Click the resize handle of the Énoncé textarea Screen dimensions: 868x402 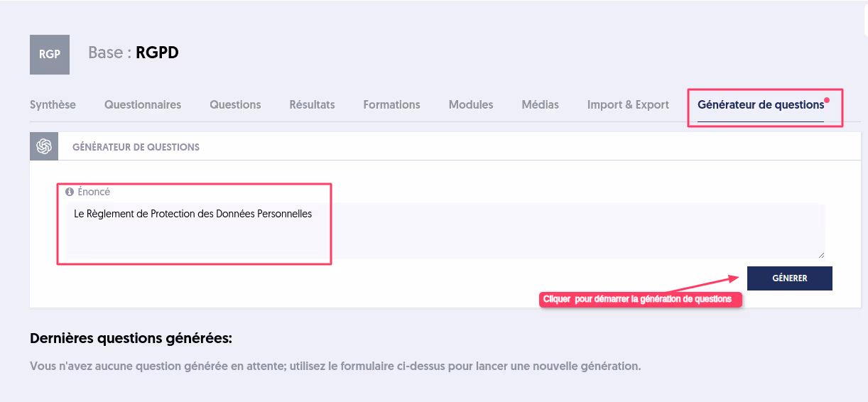(821, 254)
